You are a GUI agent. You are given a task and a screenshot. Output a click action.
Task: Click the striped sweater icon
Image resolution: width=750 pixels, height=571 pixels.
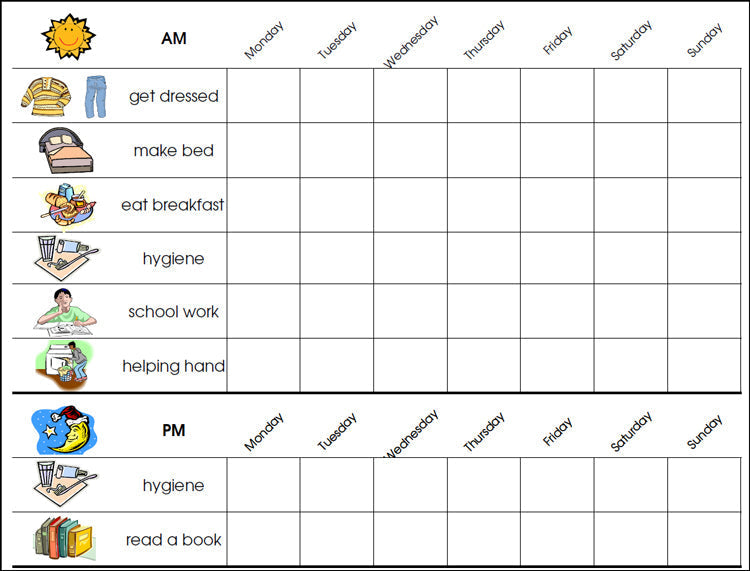(x=45, y=96)
